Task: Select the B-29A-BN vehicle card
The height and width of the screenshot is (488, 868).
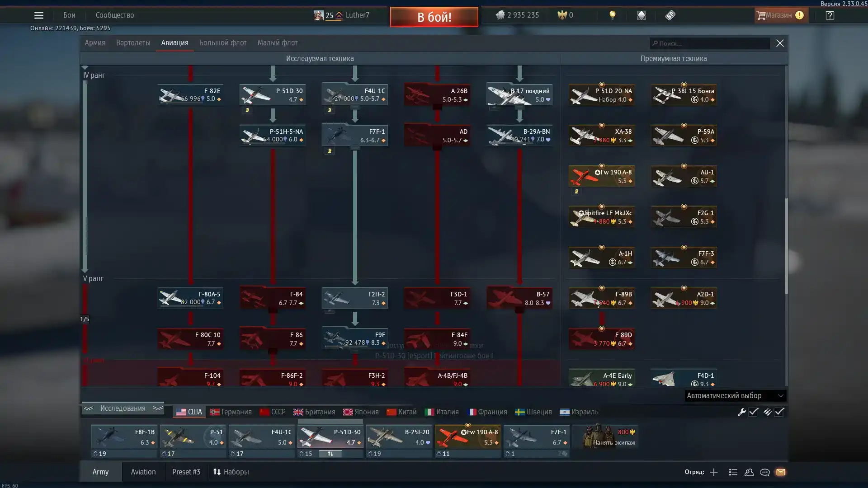Action: [x=519, y=136]
